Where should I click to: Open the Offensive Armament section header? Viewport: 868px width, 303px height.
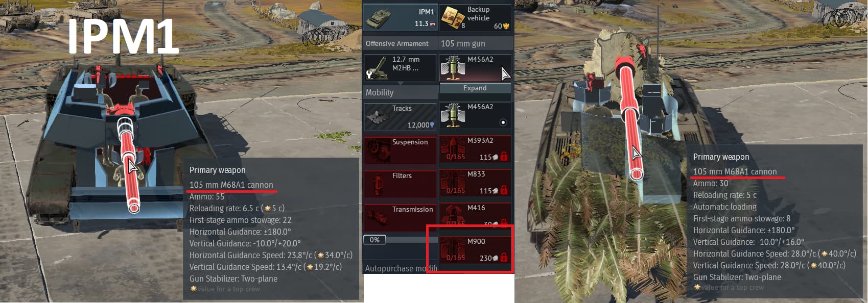[401, 43]
